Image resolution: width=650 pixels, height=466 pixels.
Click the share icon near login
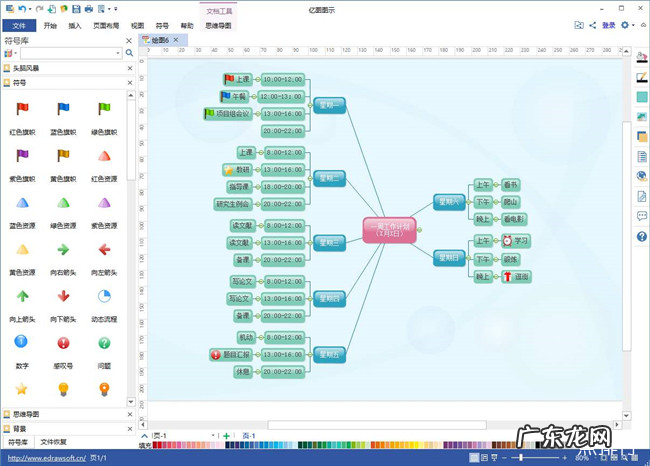pos(592,25)
